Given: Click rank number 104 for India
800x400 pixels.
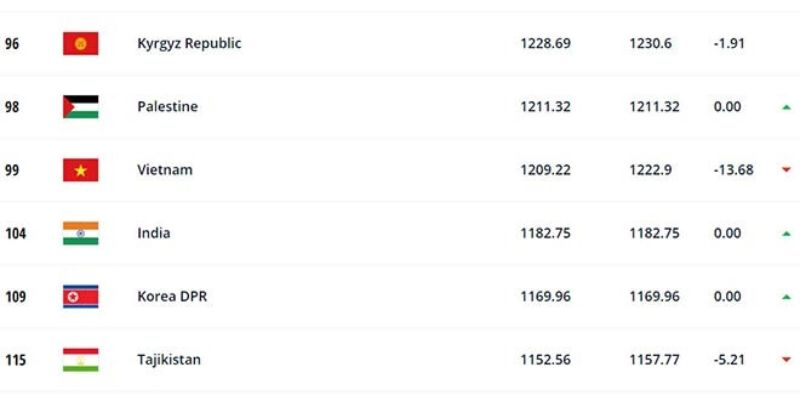Looking at the screenshot, I should point(15,234).
